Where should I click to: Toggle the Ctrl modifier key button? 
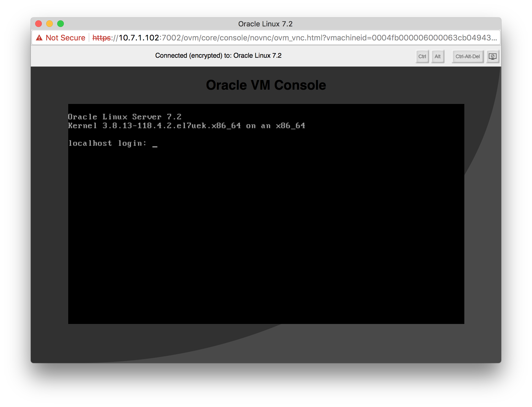422,56
